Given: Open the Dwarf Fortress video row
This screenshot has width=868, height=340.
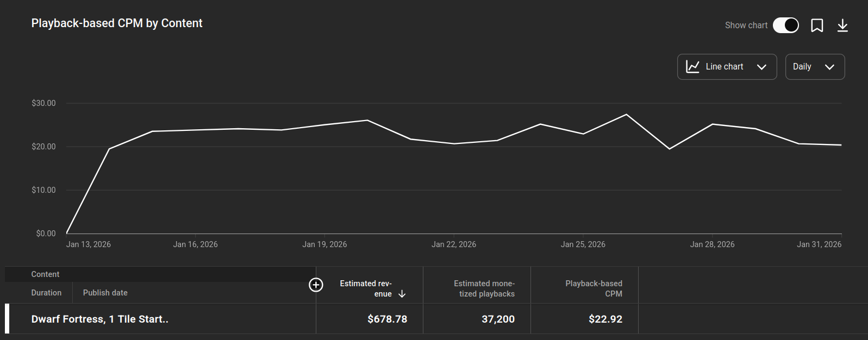Looking at the screenshot, I should 100,319.
